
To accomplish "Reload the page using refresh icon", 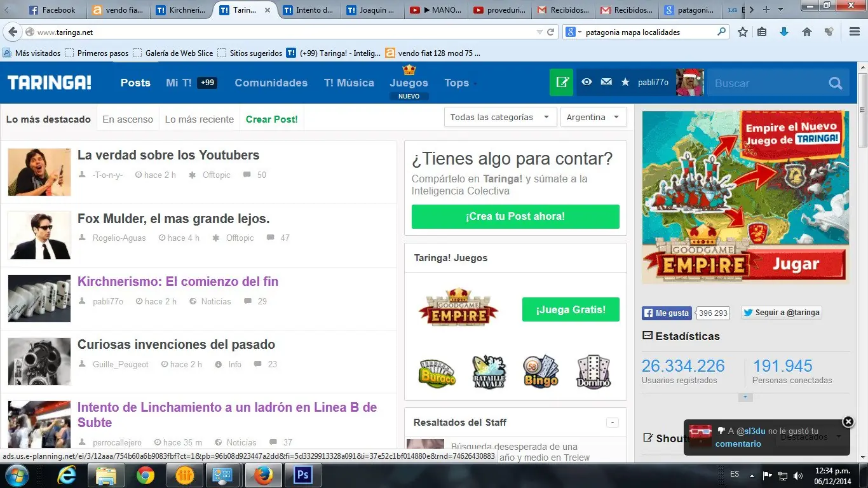I will [x=551, y=32].
